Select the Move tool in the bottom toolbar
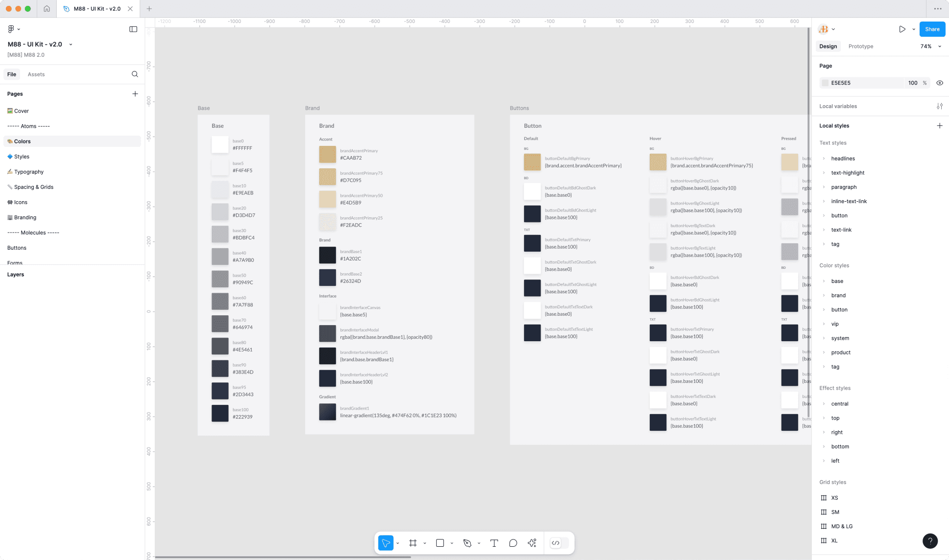This screenshot has width=949, height=560. click(386, 543)
